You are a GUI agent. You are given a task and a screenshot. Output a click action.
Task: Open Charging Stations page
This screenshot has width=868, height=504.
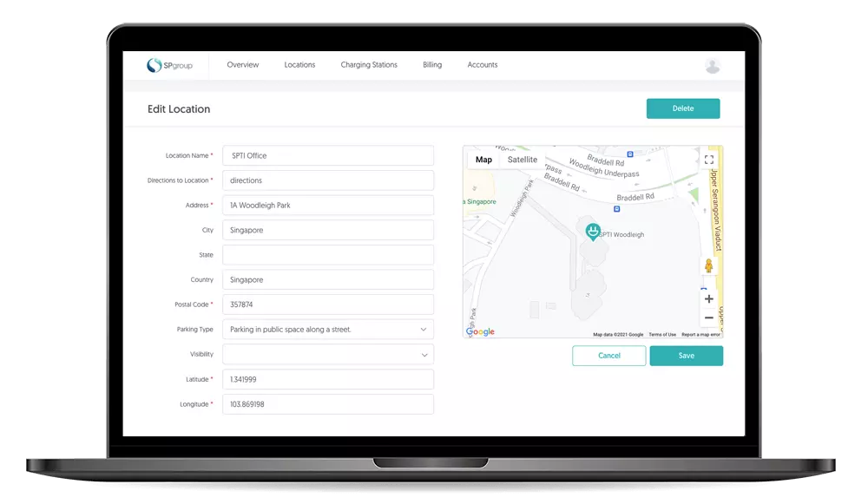[x=369, y=65]
